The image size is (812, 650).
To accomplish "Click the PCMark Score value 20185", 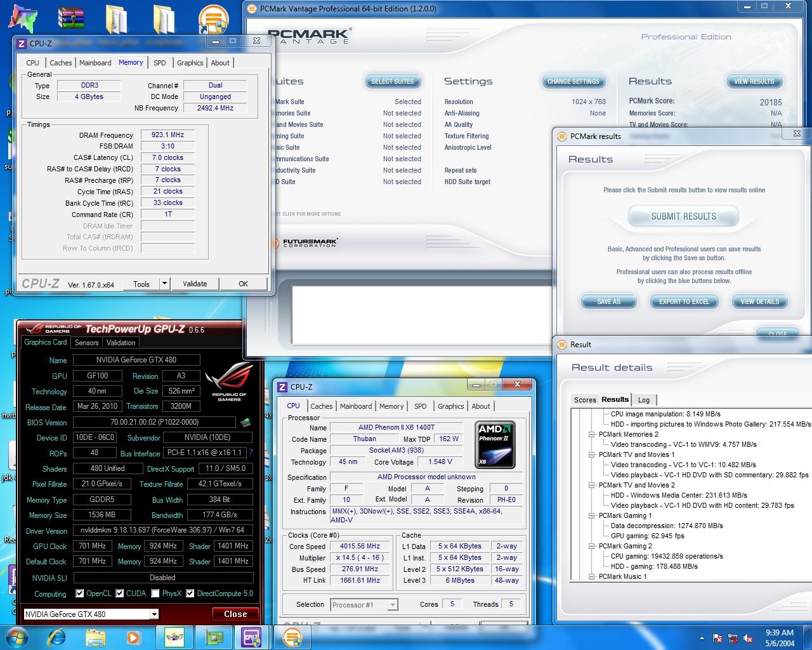I will point(771,102).
